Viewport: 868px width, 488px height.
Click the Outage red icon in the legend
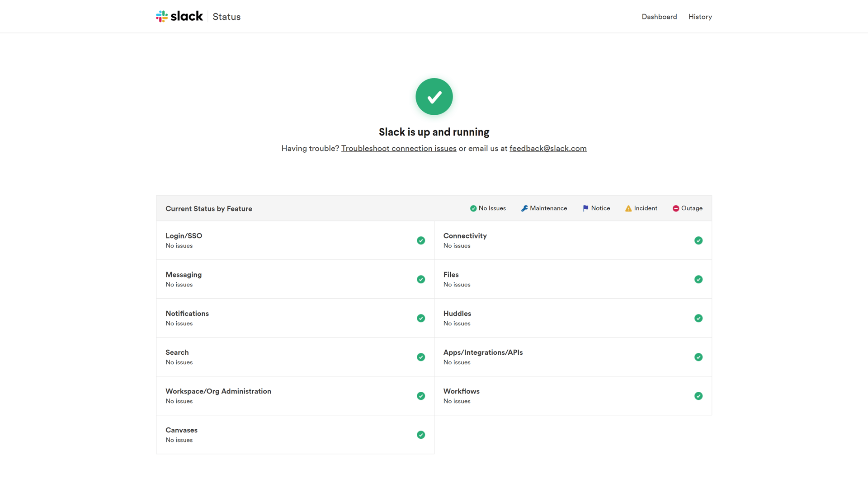click(x=676, y=208)
